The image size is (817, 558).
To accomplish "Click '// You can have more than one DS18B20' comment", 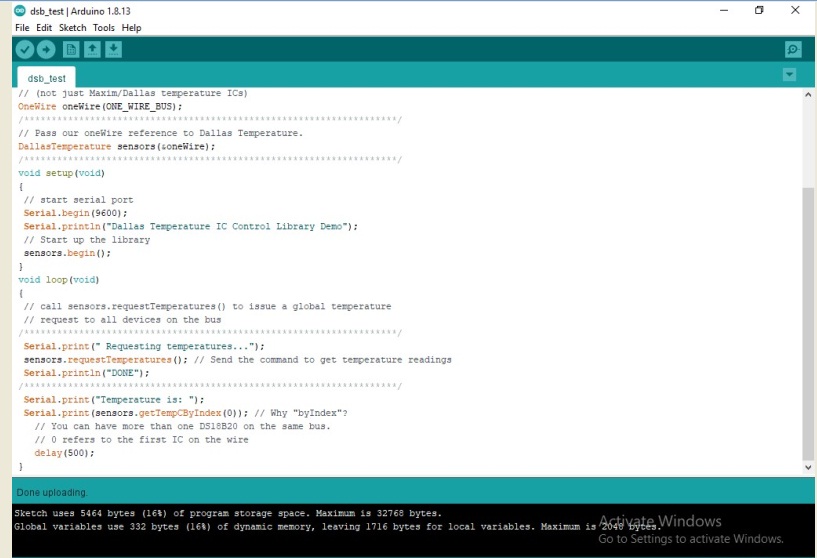I will click(182, 426).
